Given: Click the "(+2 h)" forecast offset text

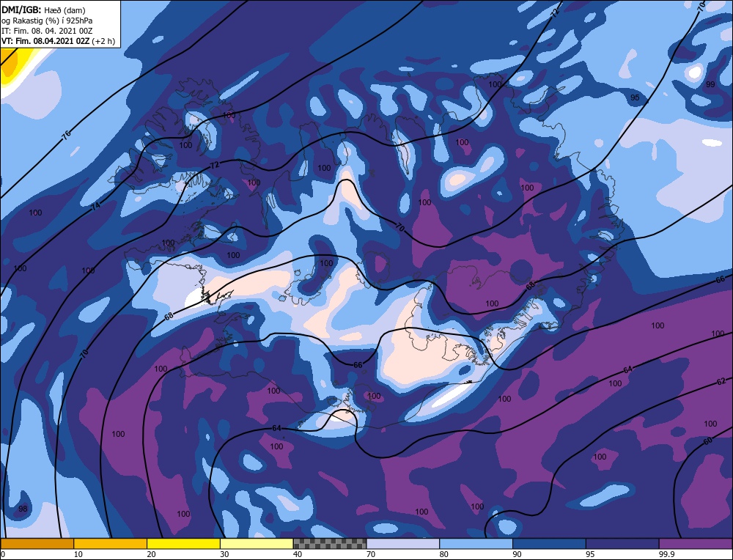Looking at the screenshot, I should pos(103,40).
